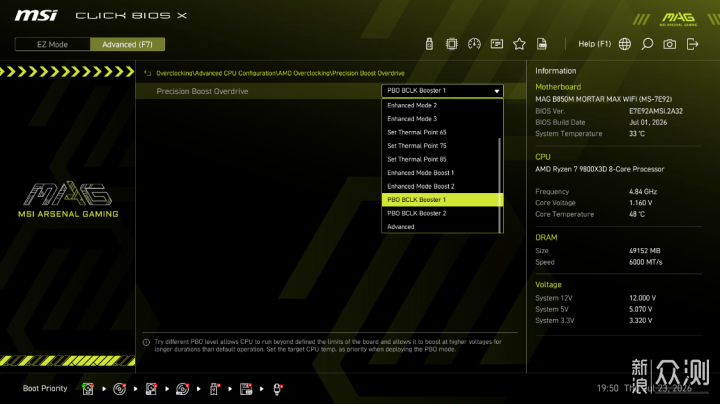
Task: Click the dropdown list scrollbar
Action: 500,185
